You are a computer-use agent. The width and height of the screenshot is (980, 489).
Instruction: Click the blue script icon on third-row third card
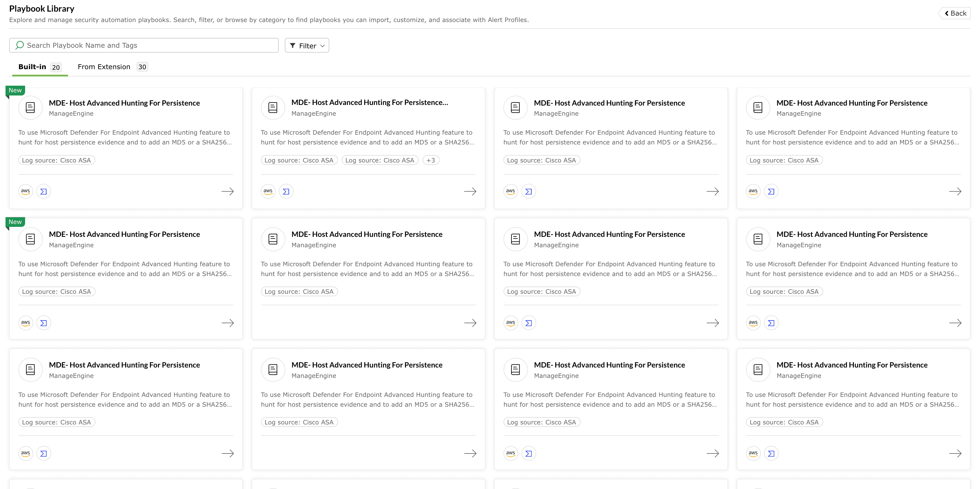coord(529,453)
